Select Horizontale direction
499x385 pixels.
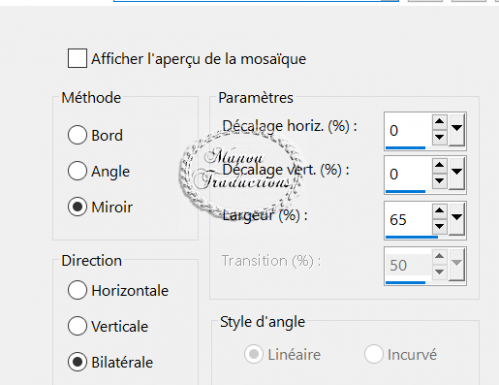77,290
